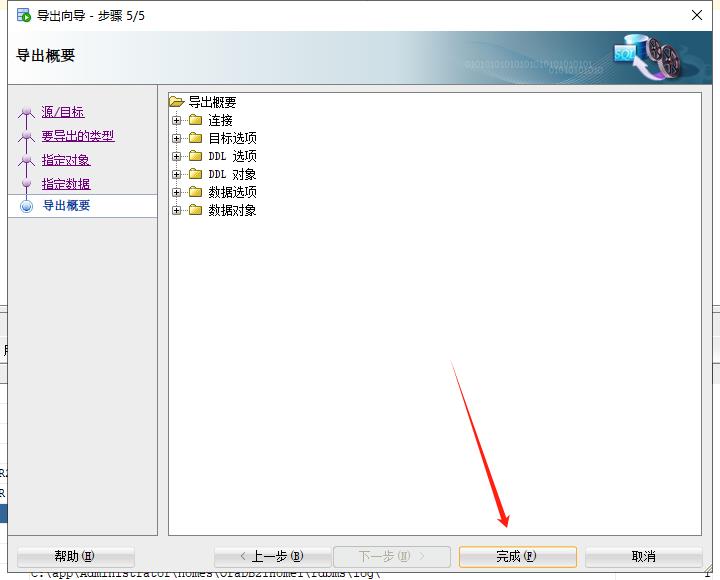
Task: Click the 目标选项 folder icon
Action: (195, 138)
